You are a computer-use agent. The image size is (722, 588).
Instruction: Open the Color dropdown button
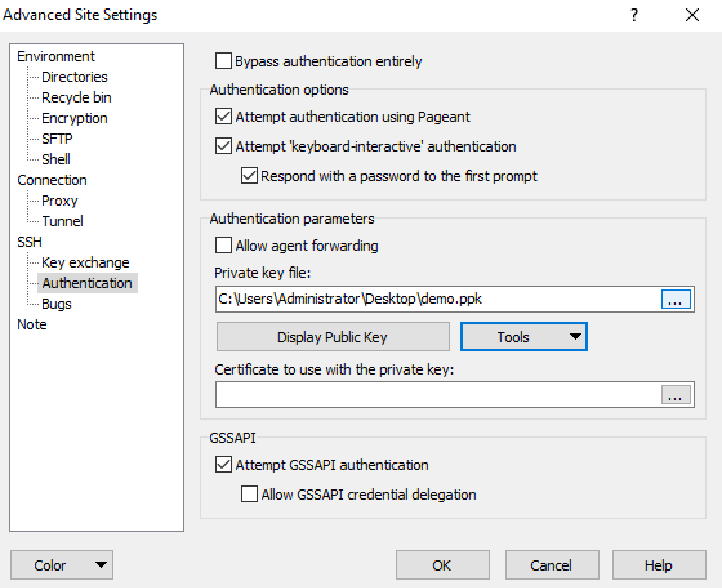(62, 565)
